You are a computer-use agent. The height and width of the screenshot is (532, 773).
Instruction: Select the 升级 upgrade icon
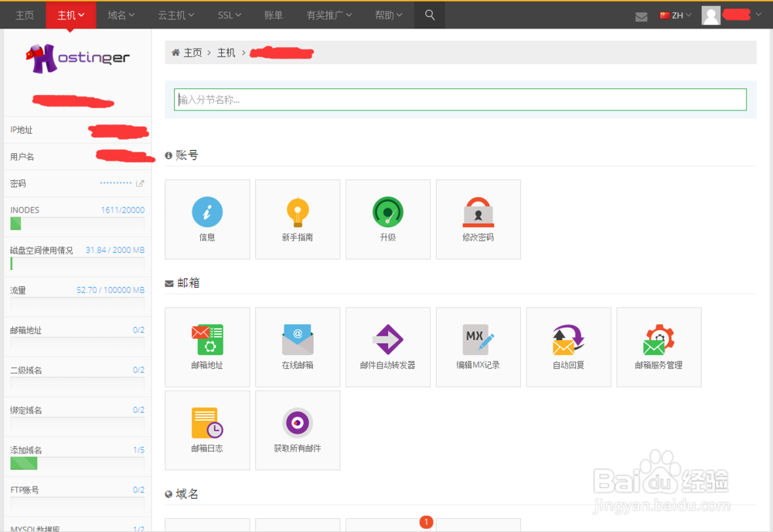(x=387, y=219)
